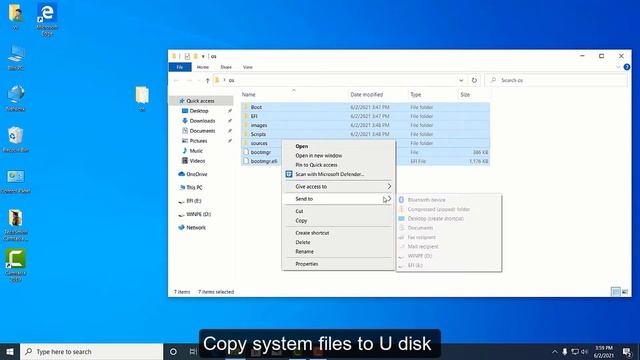Select OneDrive in the navigation pane
The height and width of the screenshot is (360, 640).
click(197, 174)
